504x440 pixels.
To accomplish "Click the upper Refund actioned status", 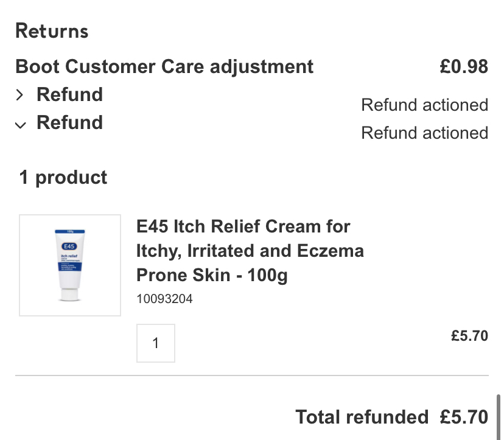I will pyautogui.click(x=424, y=105).
